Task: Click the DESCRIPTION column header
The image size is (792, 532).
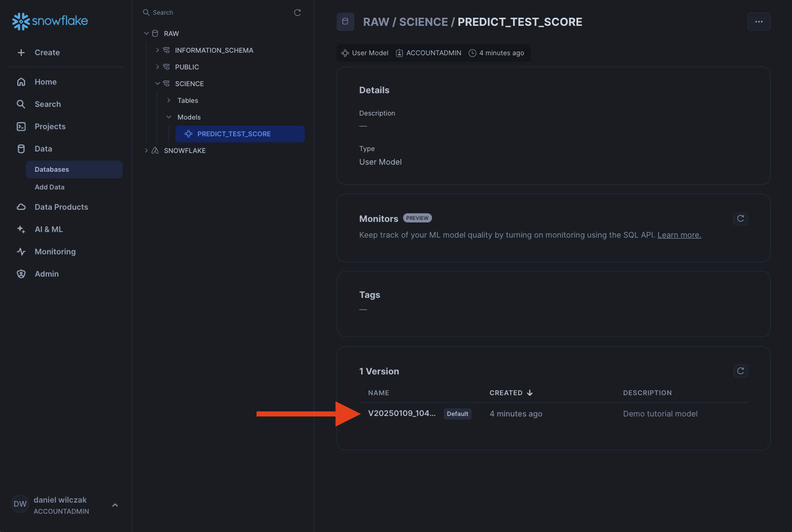Action: click(x=647, y=393)
